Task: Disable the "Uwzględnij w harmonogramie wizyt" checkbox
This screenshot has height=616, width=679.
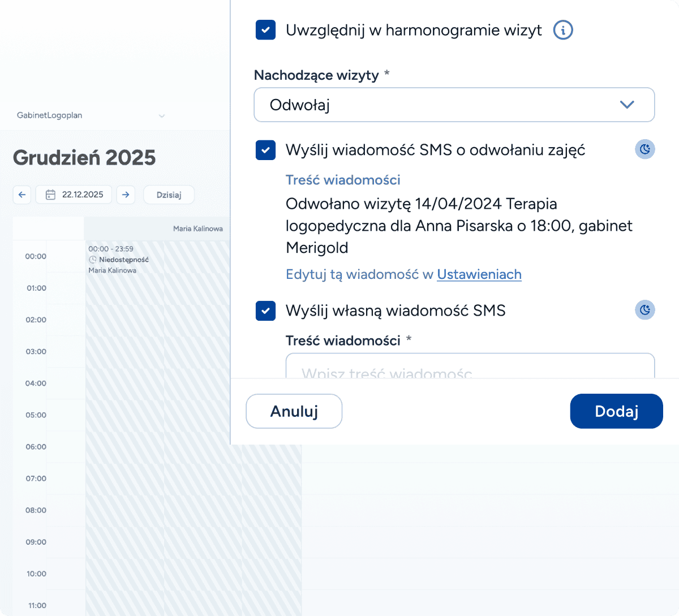Action: click(265, 30)
